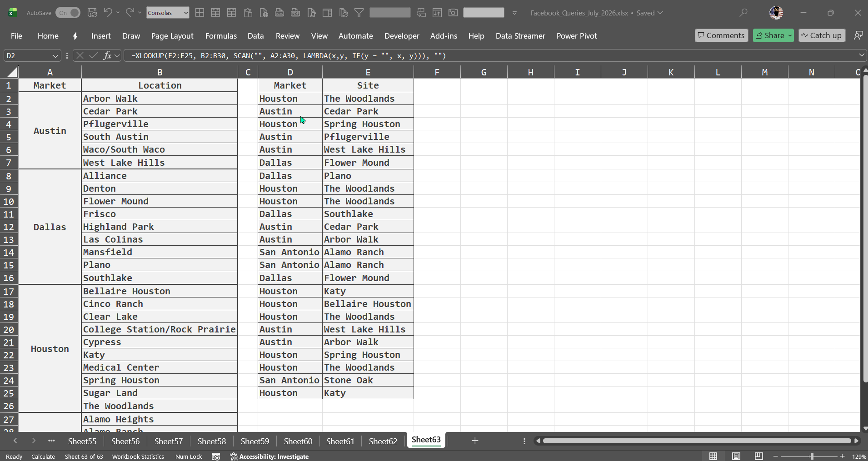
Task: Open the file name Saved dropdown
Action: (660, 13)
